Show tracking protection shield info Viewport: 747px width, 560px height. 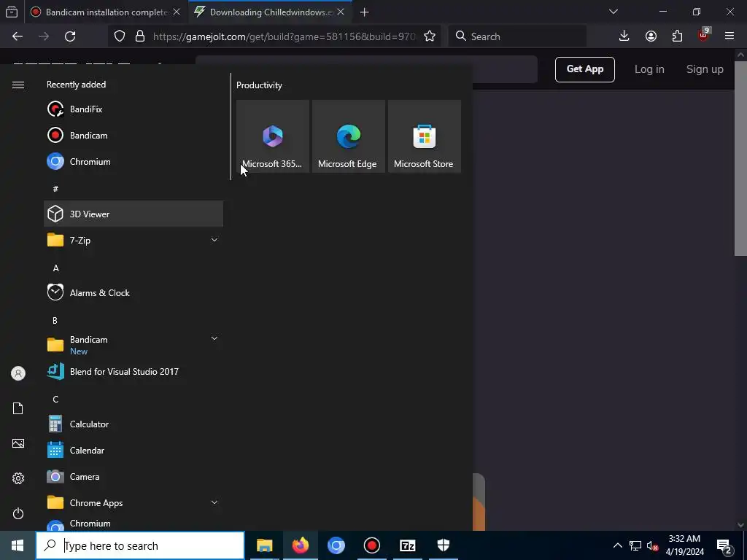click(x=120, y=36)
